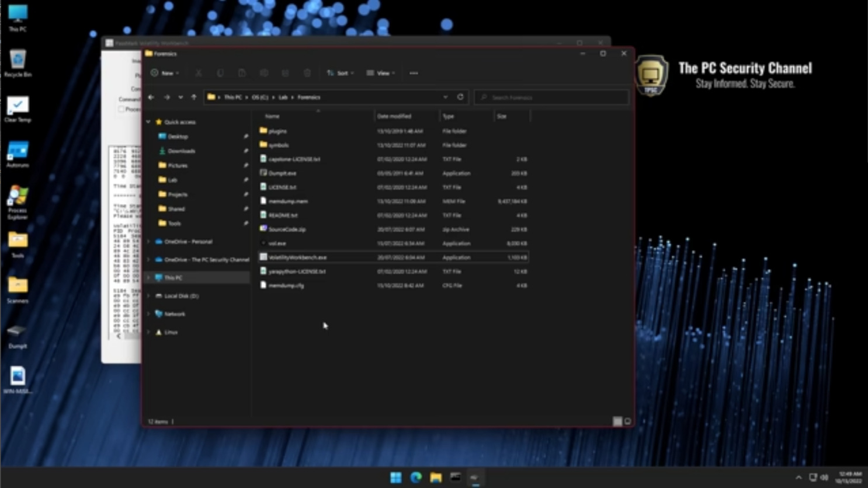Expand the This PC tree node

tap(149, 278)
